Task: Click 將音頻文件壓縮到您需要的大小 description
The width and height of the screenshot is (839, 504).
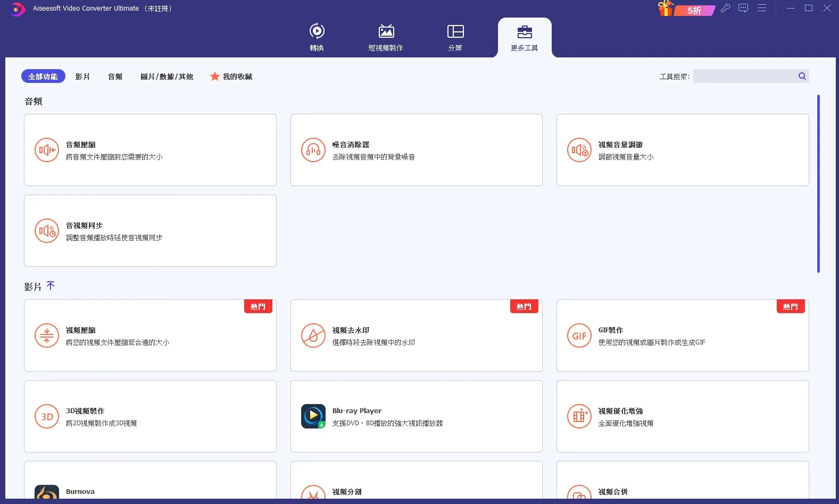Action: click(114, 157)
